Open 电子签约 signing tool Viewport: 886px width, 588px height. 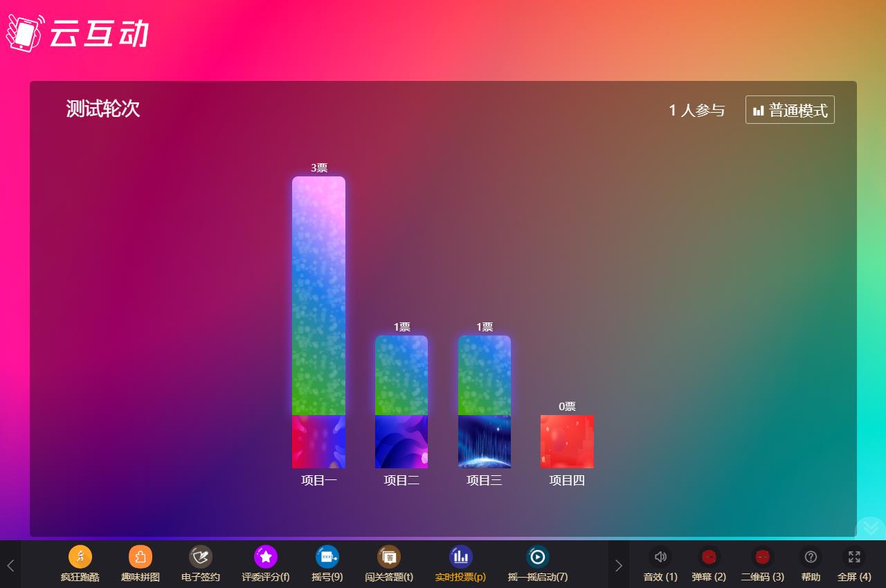click(201, 557)
